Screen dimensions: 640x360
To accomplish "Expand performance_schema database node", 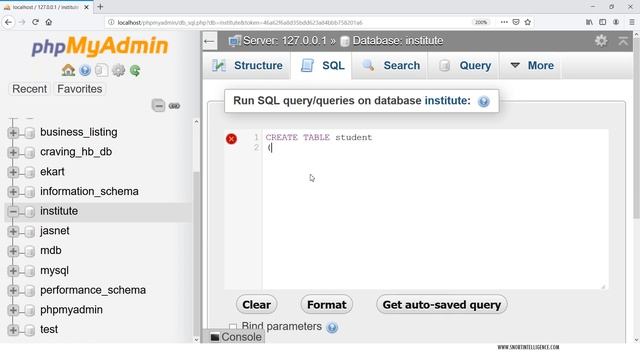I will pyautogui.click(x=13, y=291).
